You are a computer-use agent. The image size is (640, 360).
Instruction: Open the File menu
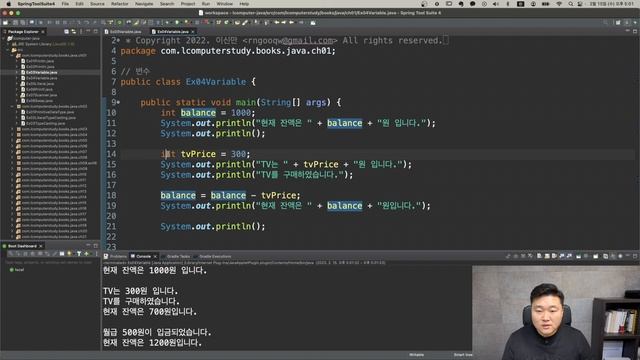(65, 4)
